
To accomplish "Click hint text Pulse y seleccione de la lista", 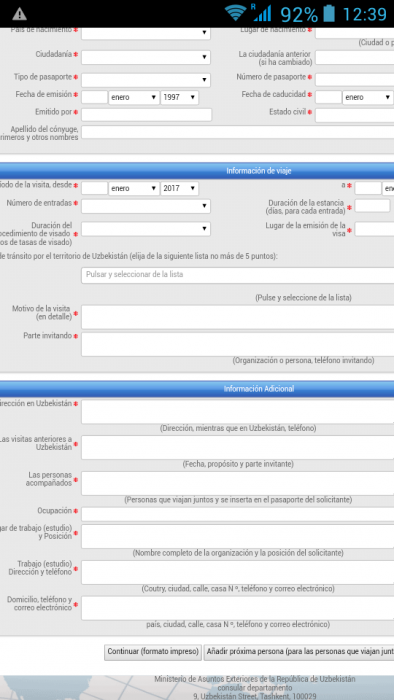I will [303, 298].
